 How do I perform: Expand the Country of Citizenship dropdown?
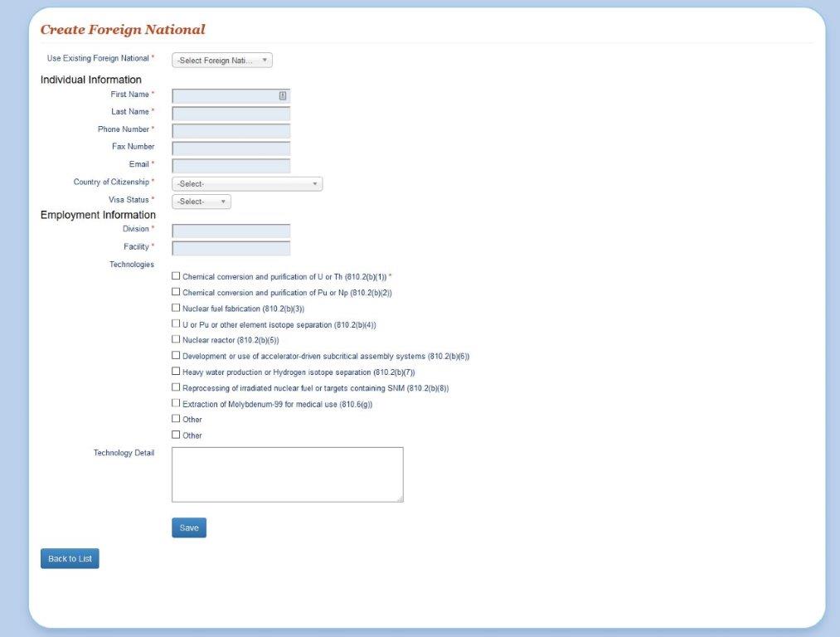point(246,184)
